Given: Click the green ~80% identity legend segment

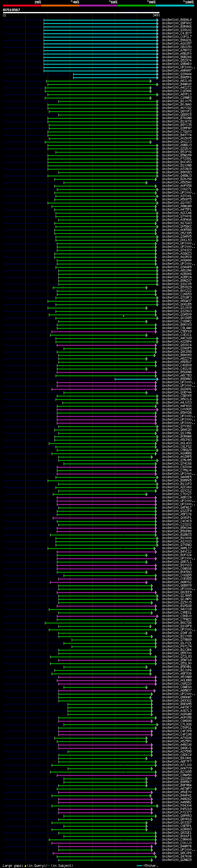Looking at the screenshot, I should pyautogui.click(x=137, y=6).
